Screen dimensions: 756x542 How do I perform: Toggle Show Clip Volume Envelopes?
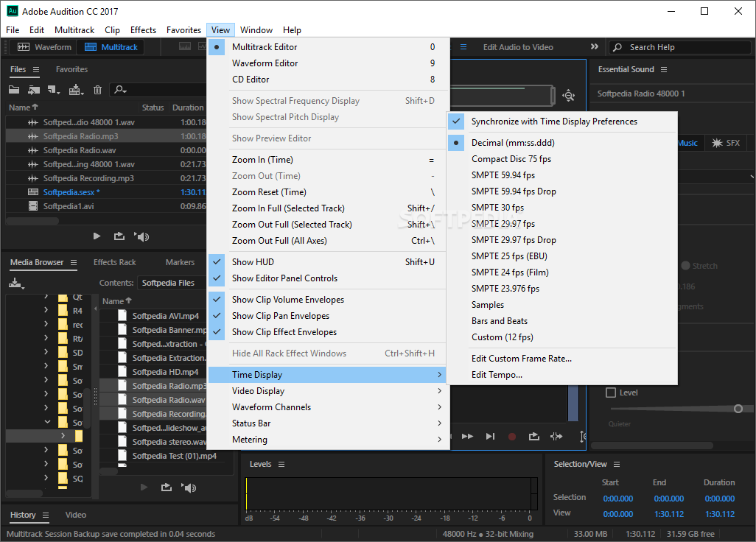327,300
